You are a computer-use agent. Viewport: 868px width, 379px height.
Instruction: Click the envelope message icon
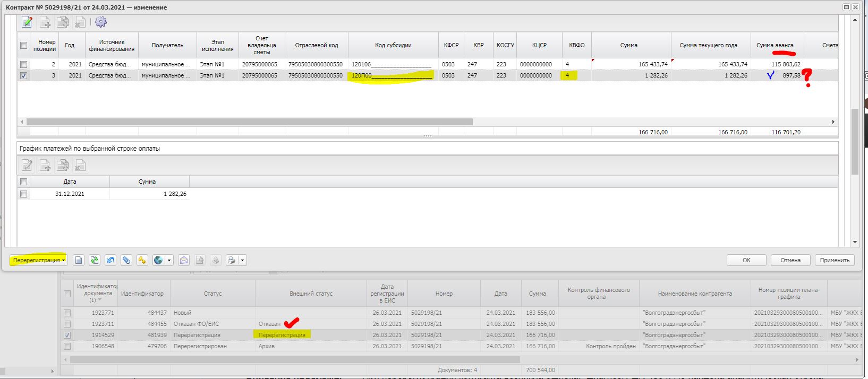(x=183, y=260)
